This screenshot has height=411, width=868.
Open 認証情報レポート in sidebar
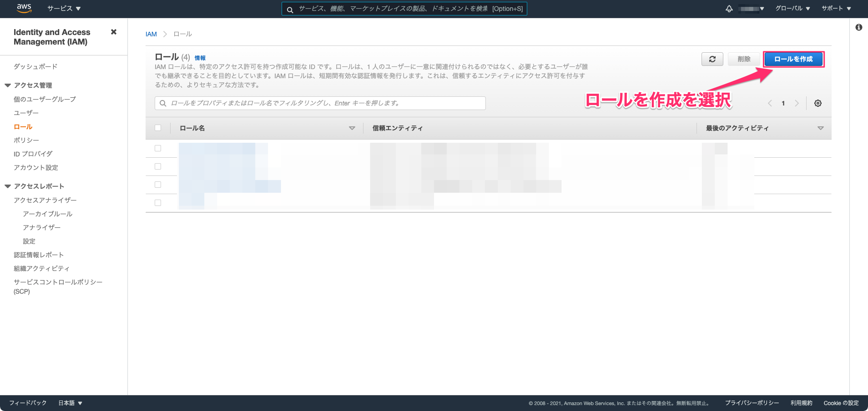(x=39, y=255)
